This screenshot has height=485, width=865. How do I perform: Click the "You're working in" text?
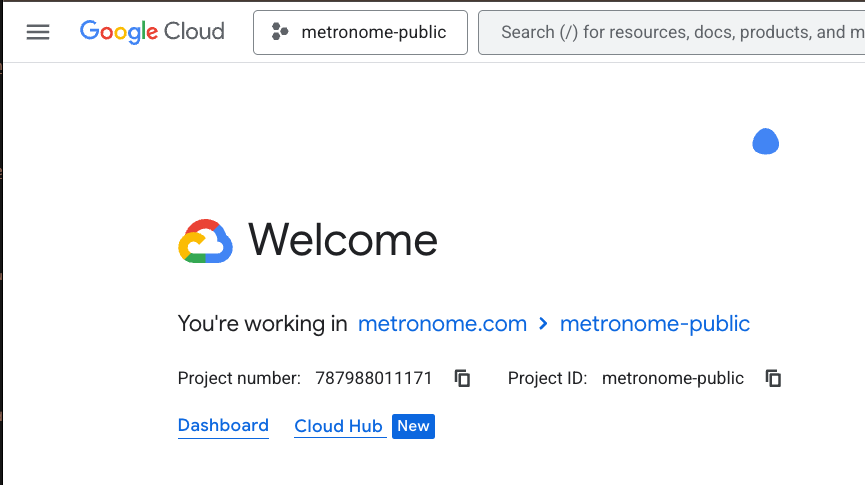tap(263, 324)
